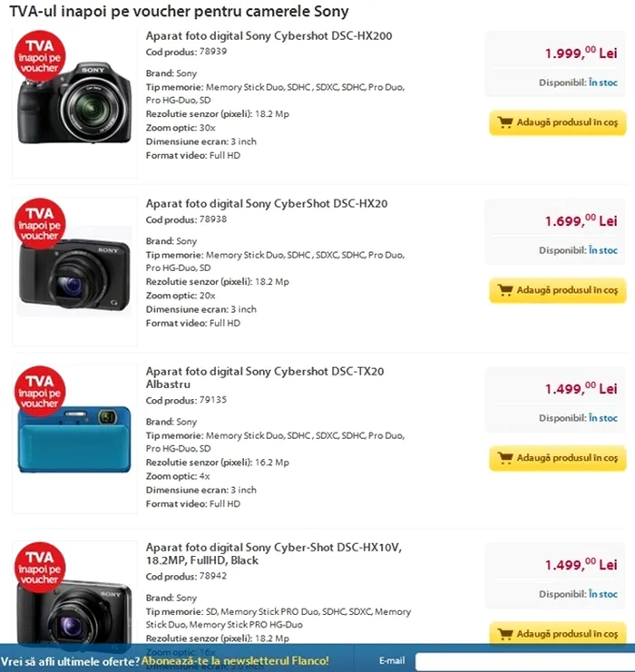This screenshot has width=635, height=672.
Task: Open Sony Cybershot DSC-TX20 Albastru title
Action: (x=265, y=377)
